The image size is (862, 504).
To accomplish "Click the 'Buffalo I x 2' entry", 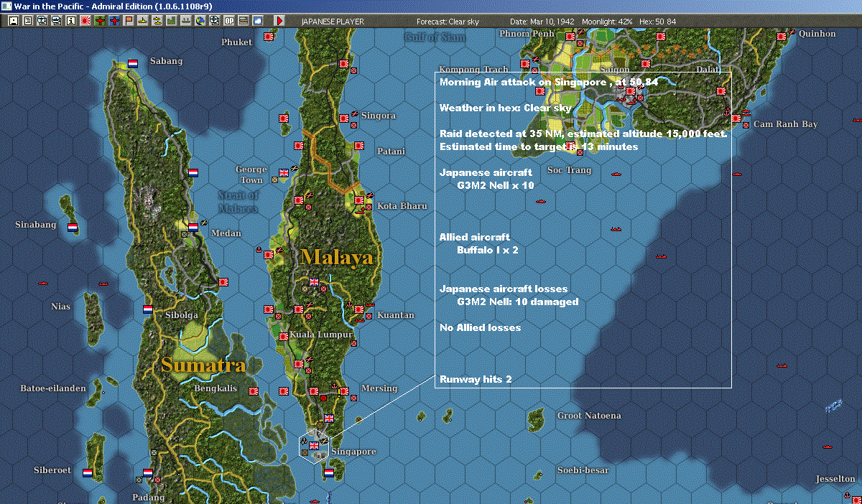I will click(488, 250).
